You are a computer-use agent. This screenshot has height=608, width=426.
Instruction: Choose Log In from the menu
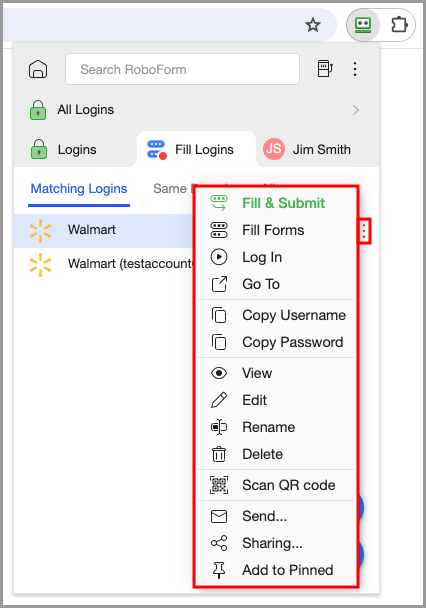pyautogui.click(x=276, y=257)
